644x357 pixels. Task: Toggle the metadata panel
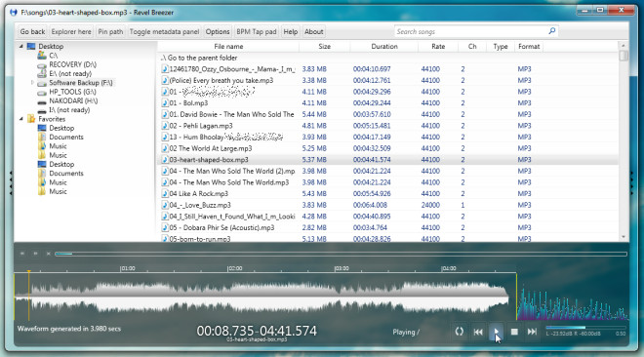(x=164, y=31)
